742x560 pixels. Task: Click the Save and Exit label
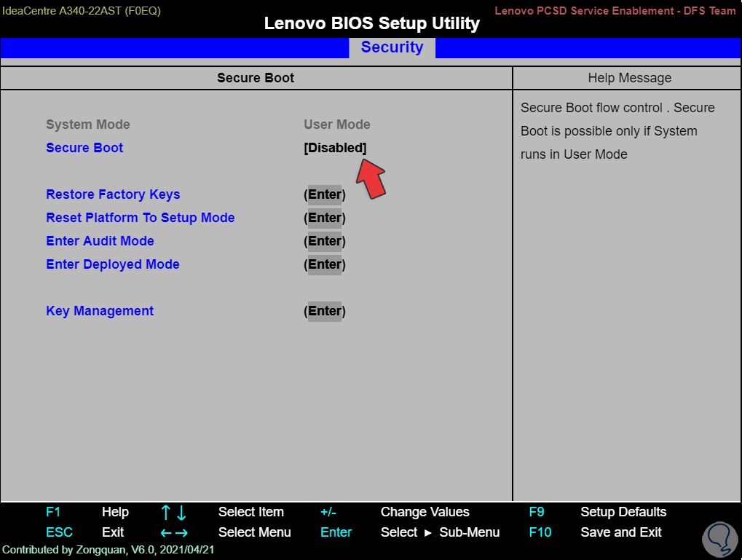click(621, 532)
